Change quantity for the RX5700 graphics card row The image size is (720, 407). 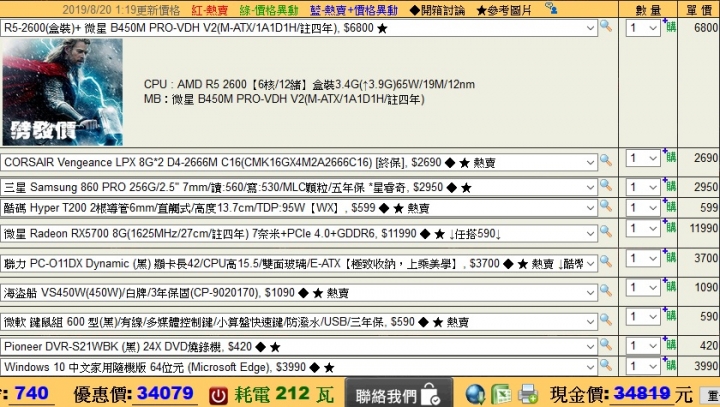[643, 229]
